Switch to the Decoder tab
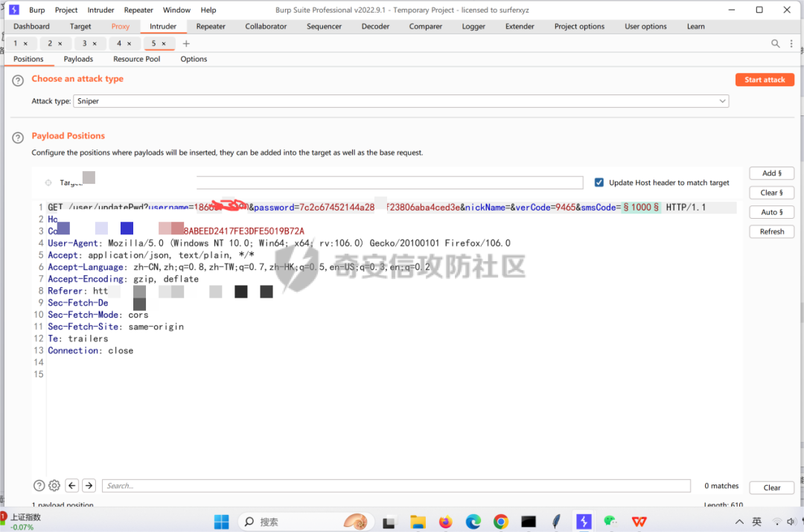The height and width of the screenshot is (532, 804). click(x=375, y=26)
